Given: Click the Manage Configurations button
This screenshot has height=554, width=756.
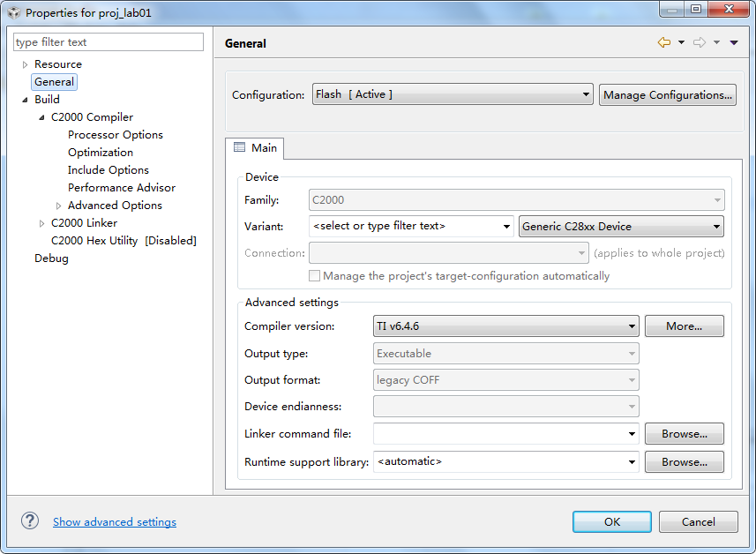Looking at the screenshot, I should click(x=668, y=95).
